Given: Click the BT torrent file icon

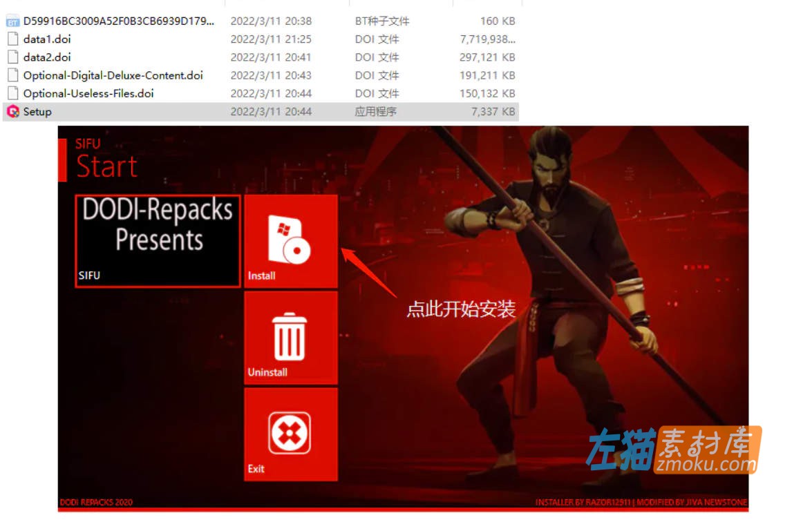Looking at the screenshot, I should [12, 21].
